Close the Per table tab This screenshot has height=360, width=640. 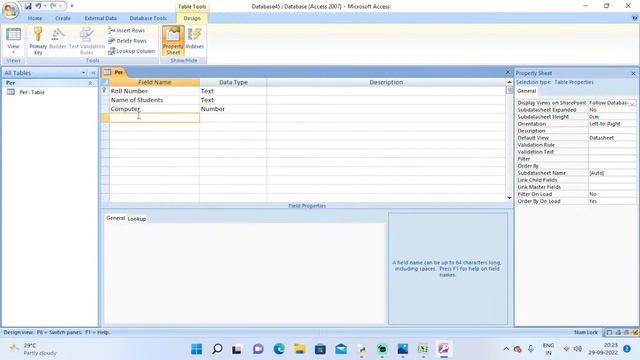[508, 72]
